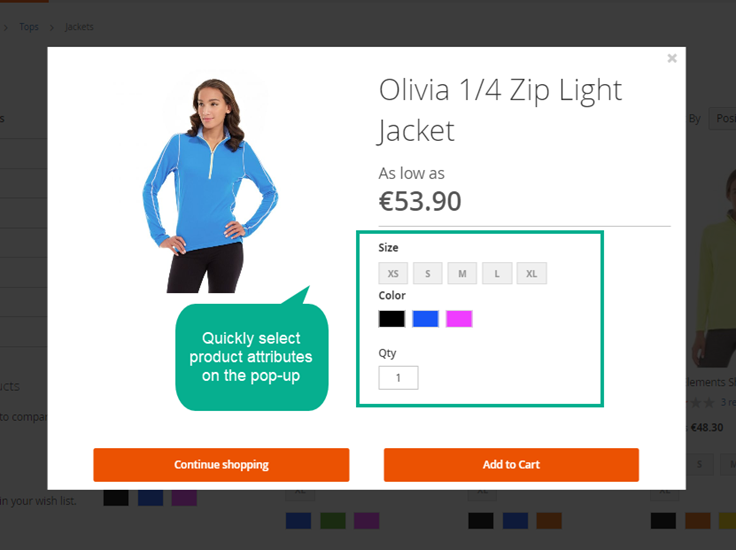
Task: Pick the magenta color swatch in popup
Action: pos(459,319)
